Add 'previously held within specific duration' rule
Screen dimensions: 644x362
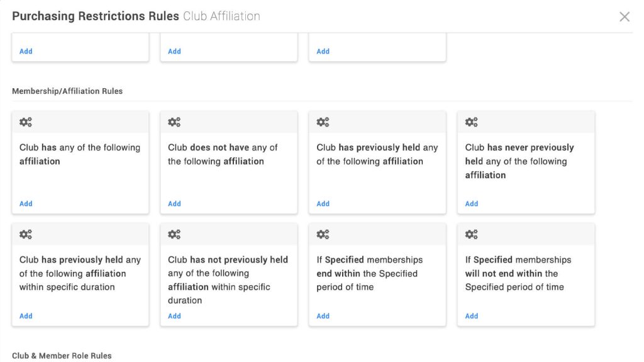[x=26, y=316]
